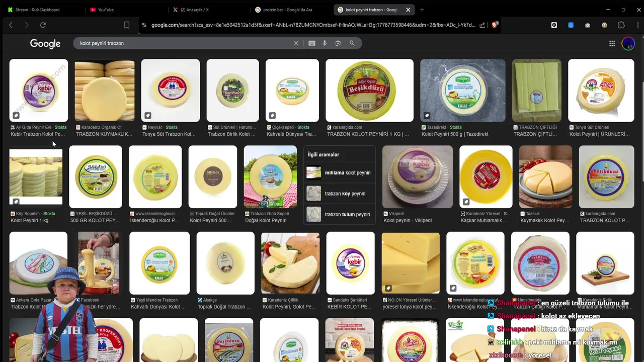The width and height of the screenshot is (644, 362).
Task: Close the kolot peyniri trabzon tab
Action: coord(408,10)
